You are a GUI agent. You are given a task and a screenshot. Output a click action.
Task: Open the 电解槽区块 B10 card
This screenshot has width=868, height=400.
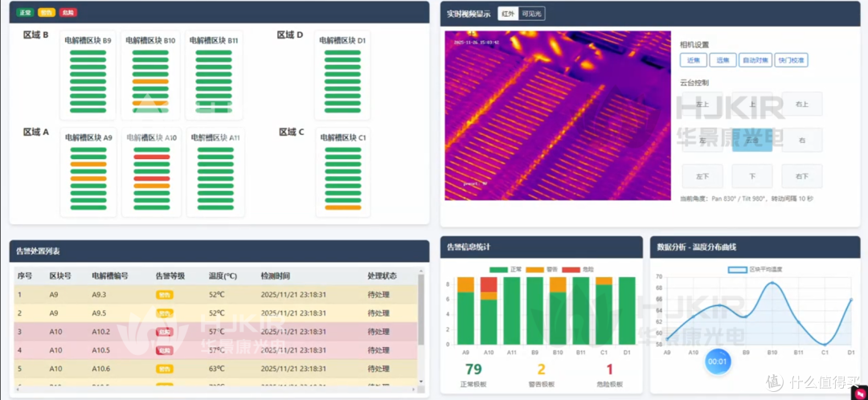[x=150, y=75]
